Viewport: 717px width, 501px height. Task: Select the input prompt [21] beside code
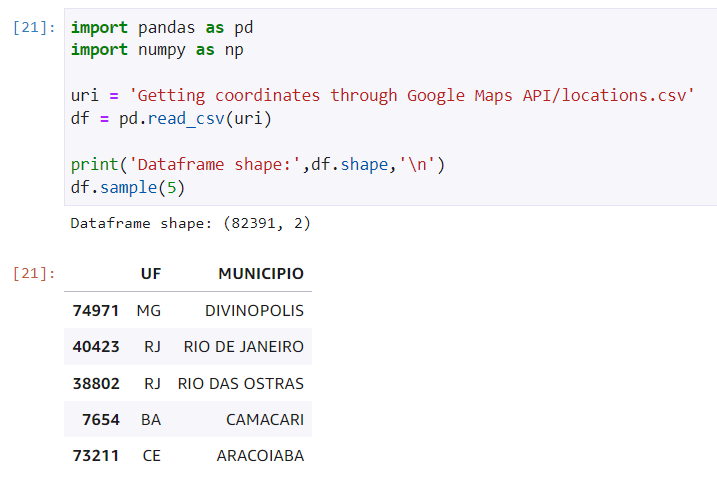click(x=34, y=28)
